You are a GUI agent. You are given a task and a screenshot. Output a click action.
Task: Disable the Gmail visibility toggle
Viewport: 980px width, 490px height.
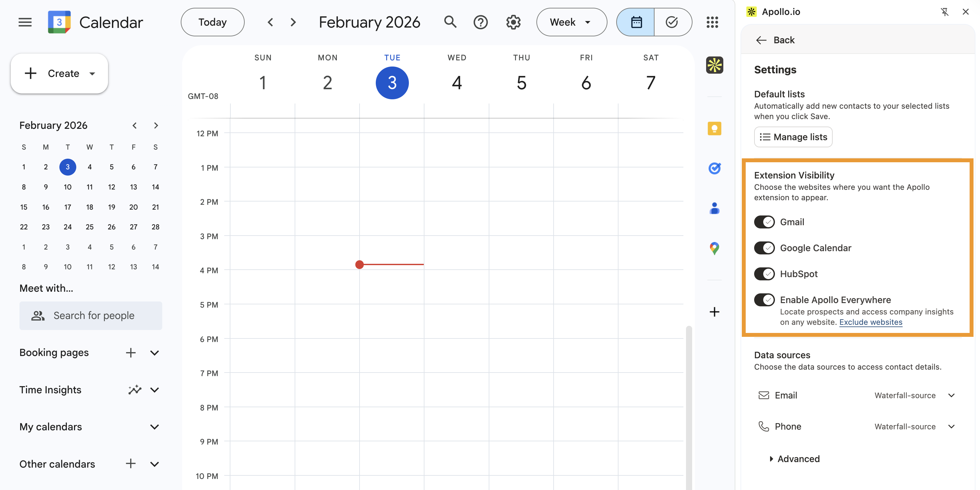pyautogui.click(x=764, y=222)
